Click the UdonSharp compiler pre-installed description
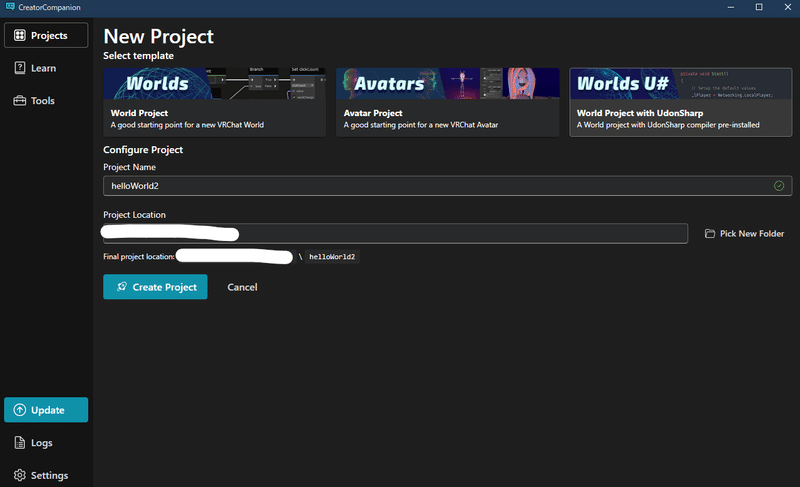 pyautogui.click(x=668, y=125)
